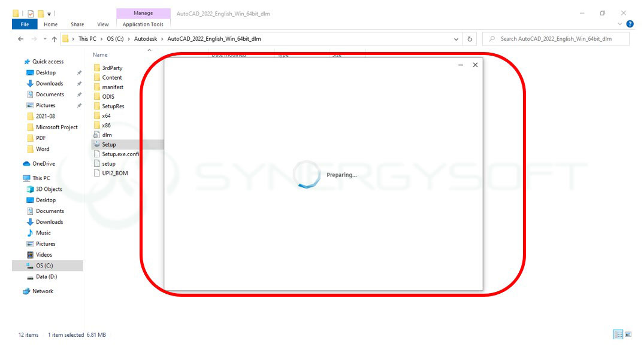Refresh the current folder view

(x=471, y=38)
